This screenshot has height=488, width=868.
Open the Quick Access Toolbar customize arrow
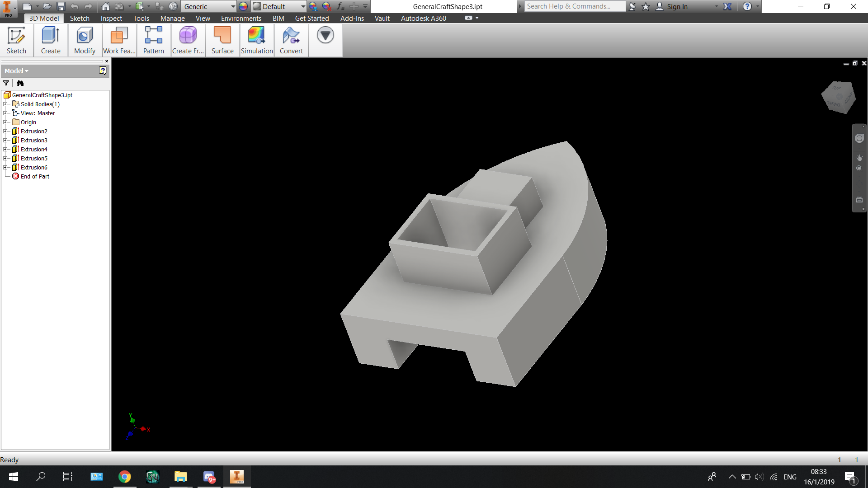click(365, 6)
